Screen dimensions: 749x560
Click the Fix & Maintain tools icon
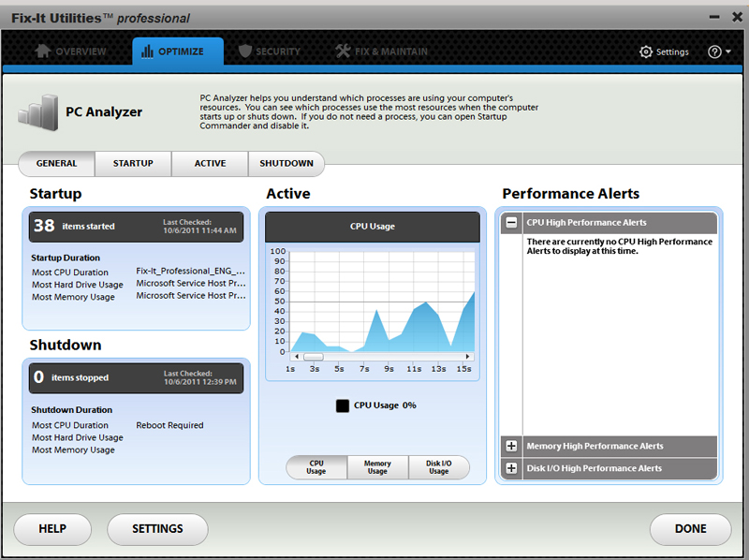tap(343, 52)
